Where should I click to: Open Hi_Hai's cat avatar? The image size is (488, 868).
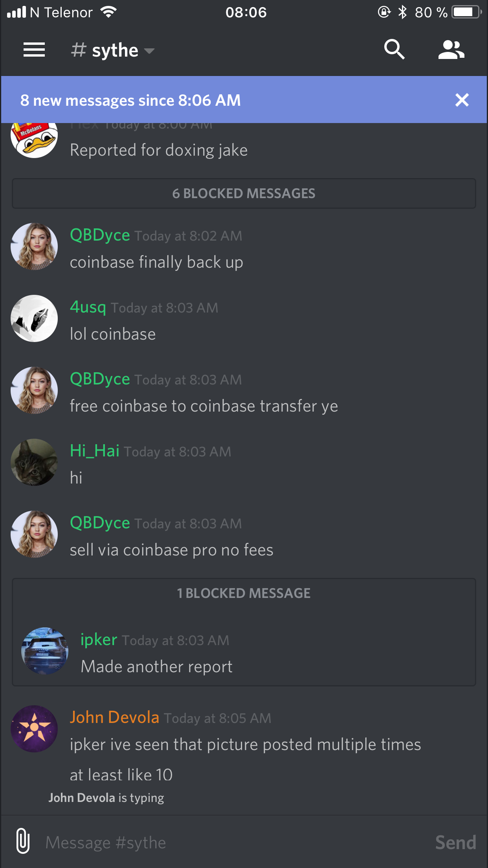[x=34, y=462]
